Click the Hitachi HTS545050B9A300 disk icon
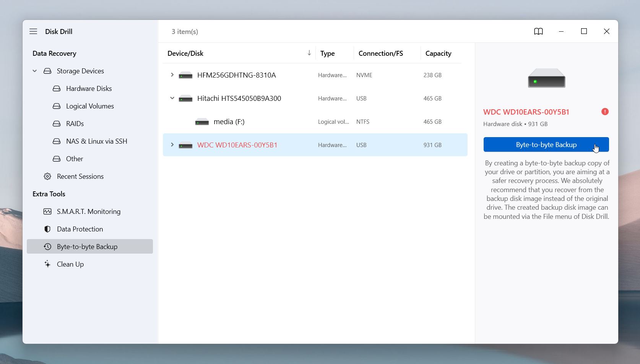Image resolution: width=640 pixels, height=364 pixels. (185, 99)
